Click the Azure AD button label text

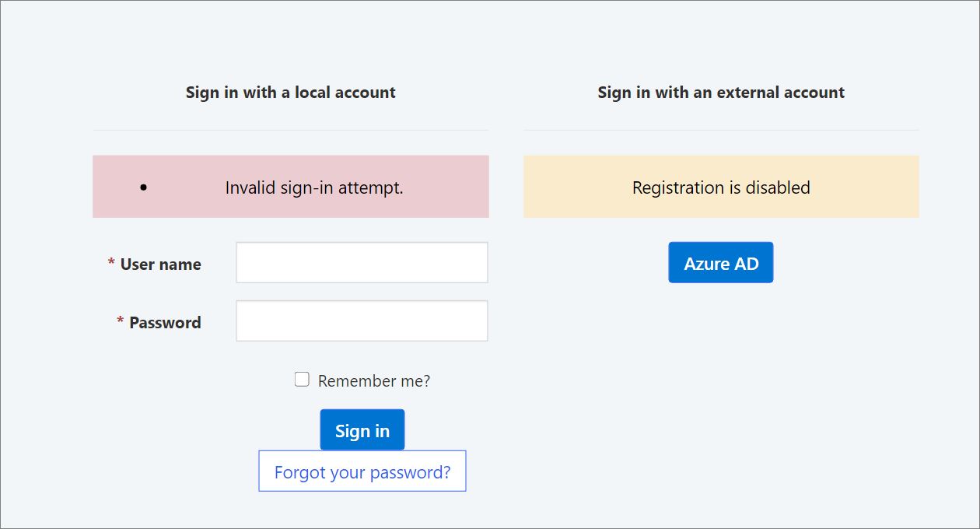click(x=720, y=262)
